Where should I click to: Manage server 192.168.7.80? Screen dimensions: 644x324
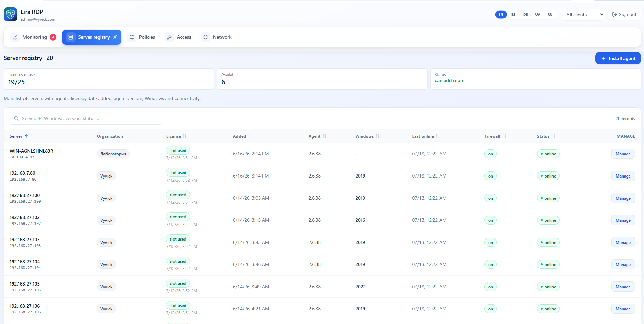623,176
